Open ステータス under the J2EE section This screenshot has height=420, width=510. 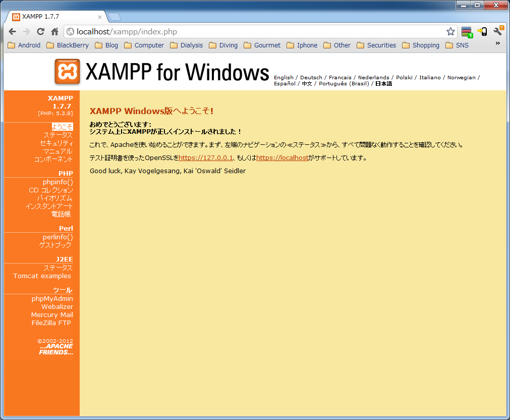[x=58, y=268]
